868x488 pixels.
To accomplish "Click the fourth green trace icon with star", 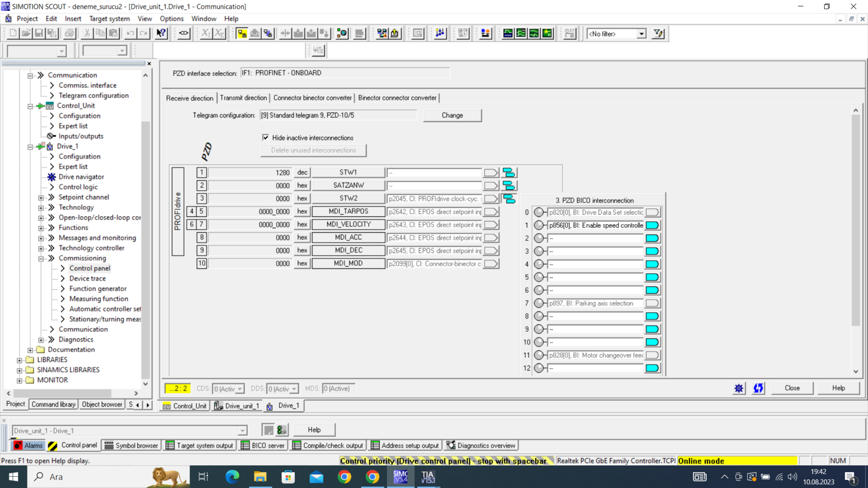I will (547, 34).
